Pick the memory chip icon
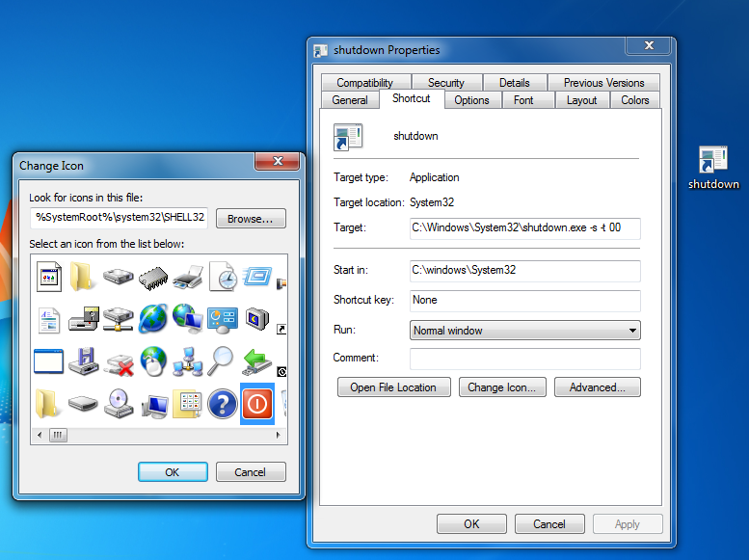This screenshot has height=560, width=749. 153,277
